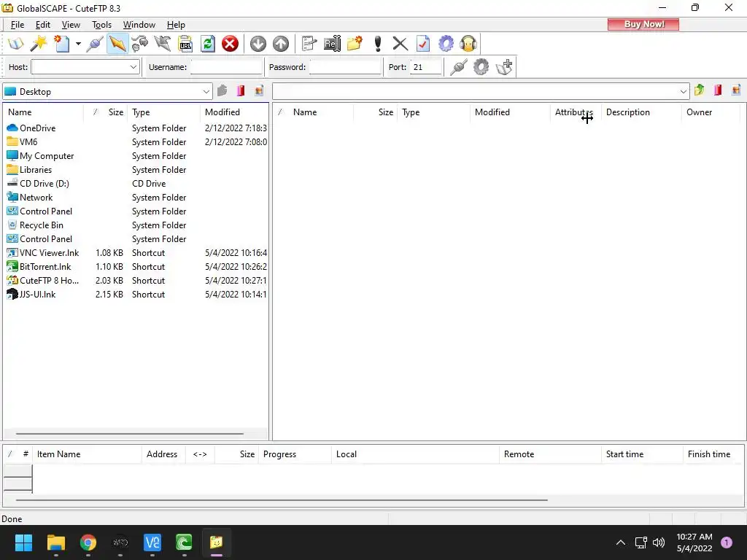Expand the remote path dropdown arrow

pyautogui.click(x=683, y=91)
